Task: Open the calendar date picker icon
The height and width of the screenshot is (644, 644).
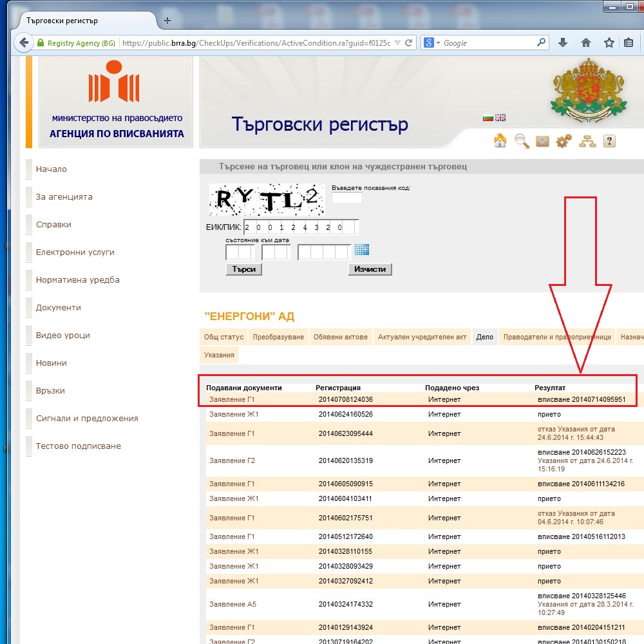Action: coord(362,250)
